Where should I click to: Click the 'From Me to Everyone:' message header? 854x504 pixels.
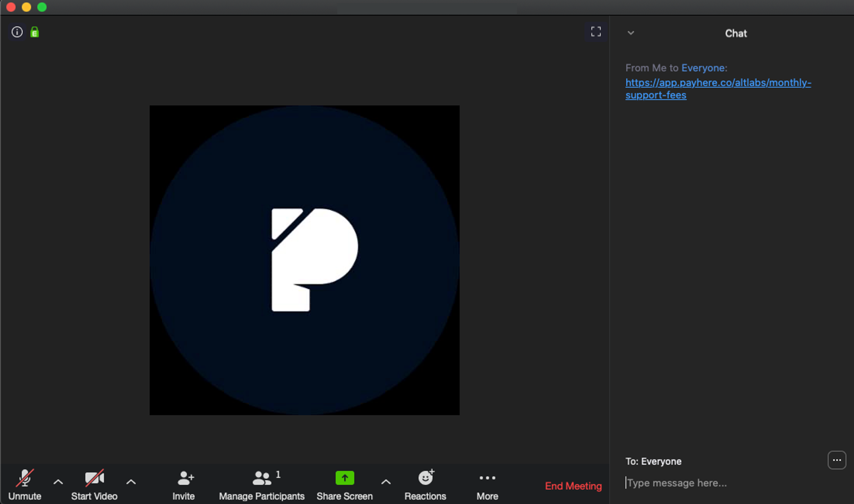[x=676, y=68]
